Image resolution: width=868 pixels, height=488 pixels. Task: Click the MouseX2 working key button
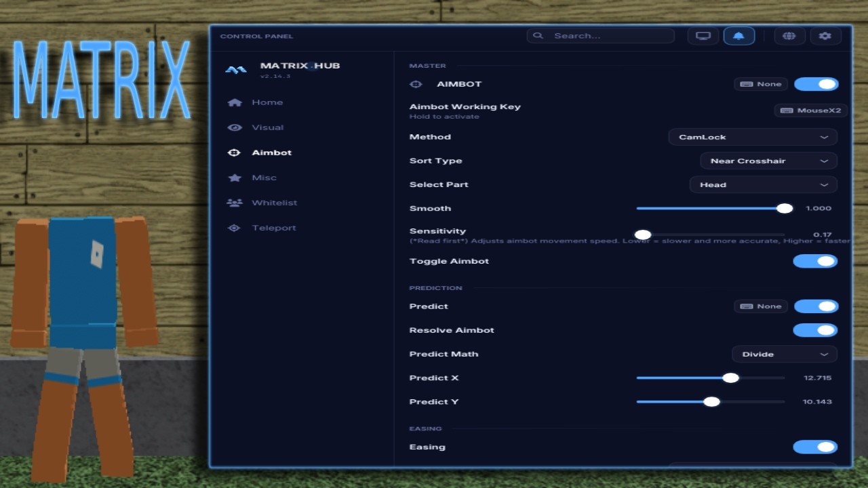(810, 110)
